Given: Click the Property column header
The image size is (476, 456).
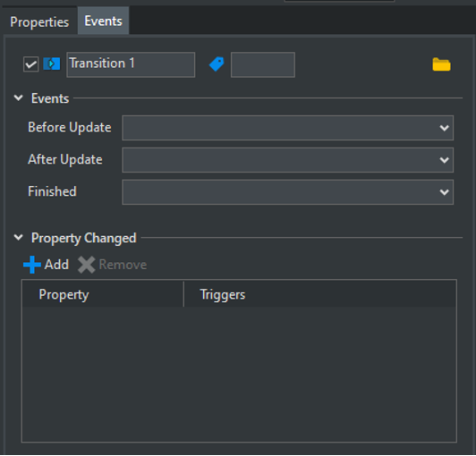Looking at the screenshot, I should tap(103, 294).
